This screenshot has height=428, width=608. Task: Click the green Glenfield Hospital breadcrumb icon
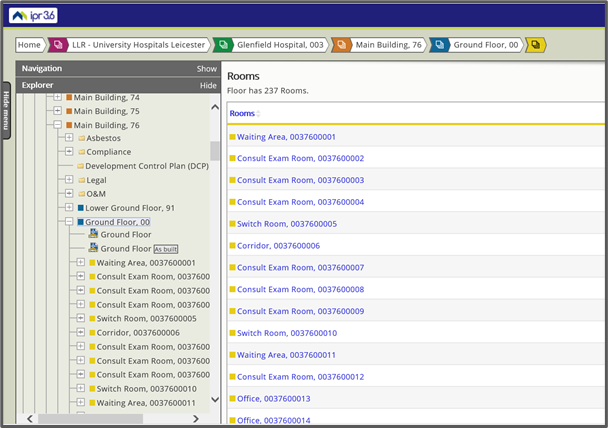[223, 45]
